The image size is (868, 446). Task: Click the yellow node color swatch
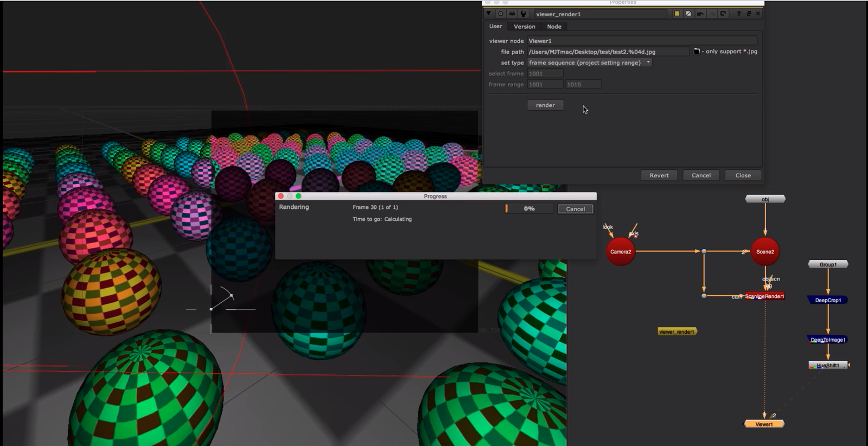(x=677, y=14)
